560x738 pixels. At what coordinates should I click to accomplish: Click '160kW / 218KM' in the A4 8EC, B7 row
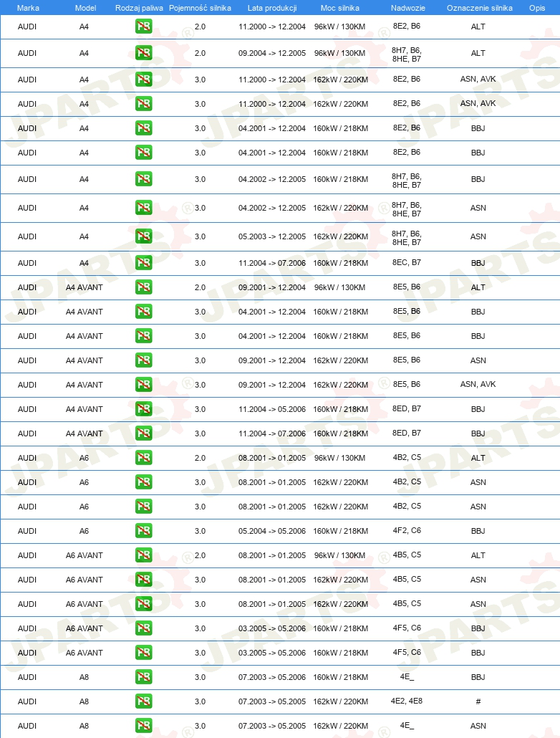341,263
